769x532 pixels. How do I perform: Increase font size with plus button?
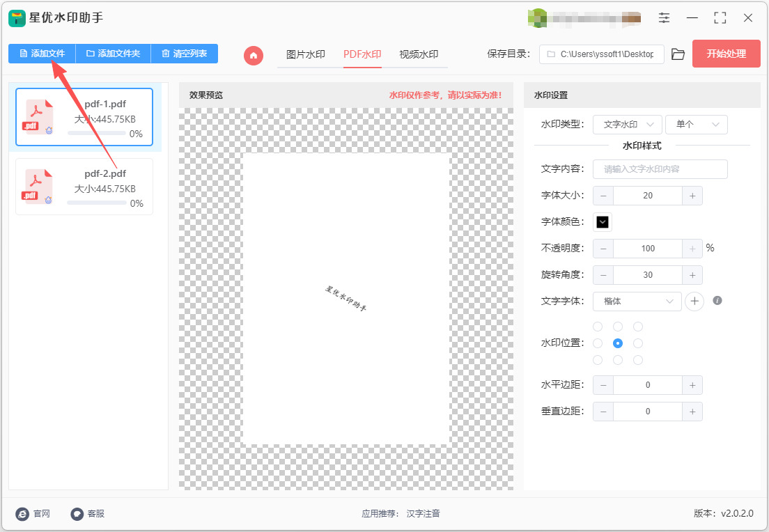[692, 196]
